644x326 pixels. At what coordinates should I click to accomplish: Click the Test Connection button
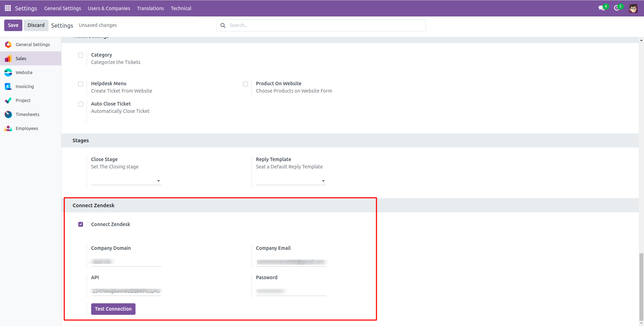(x=113, y=309)
